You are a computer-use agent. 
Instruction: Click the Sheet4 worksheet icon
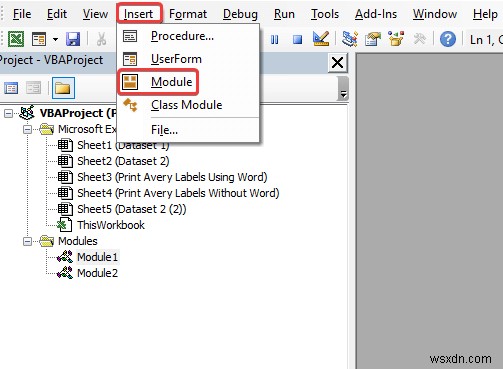click(x=65, y=193)
